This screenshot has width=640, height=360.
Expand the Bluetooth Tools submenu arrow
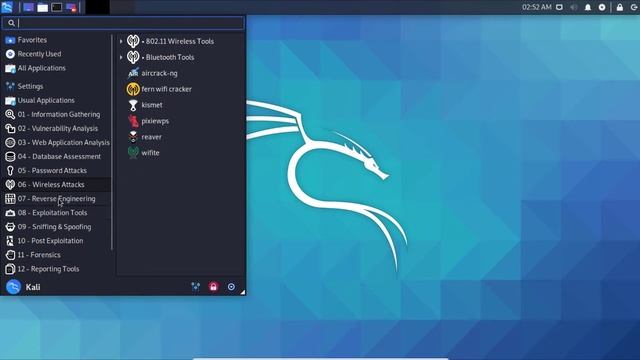[121, 57]
